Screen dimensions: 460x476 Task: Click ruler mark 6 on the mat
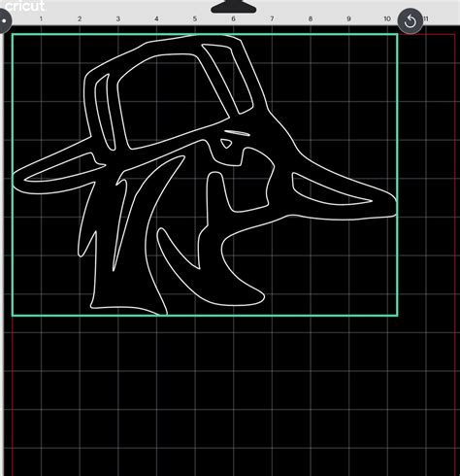233,18
